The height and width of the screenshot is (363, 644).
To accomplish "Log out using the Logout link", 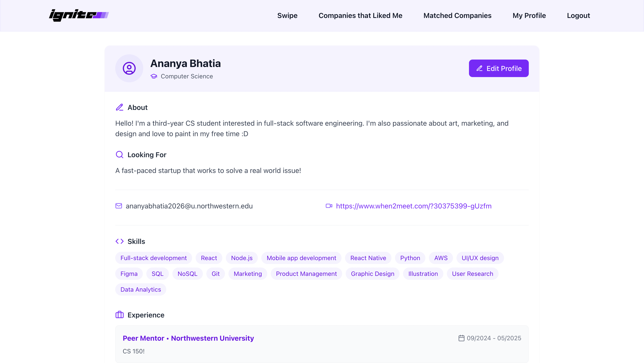I will click(578, 16).
